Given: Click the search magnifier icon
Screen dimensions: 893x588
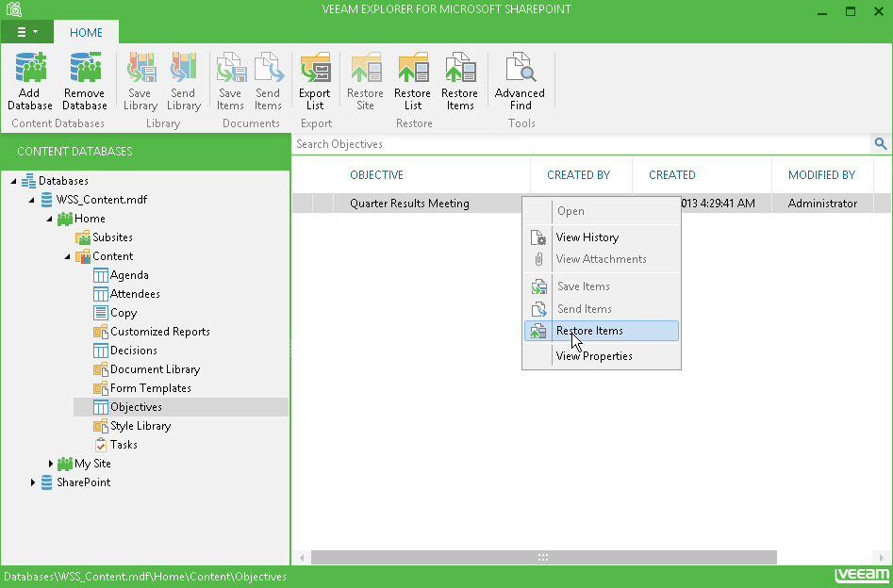Looking at the screenshot, I should point(880,144).
